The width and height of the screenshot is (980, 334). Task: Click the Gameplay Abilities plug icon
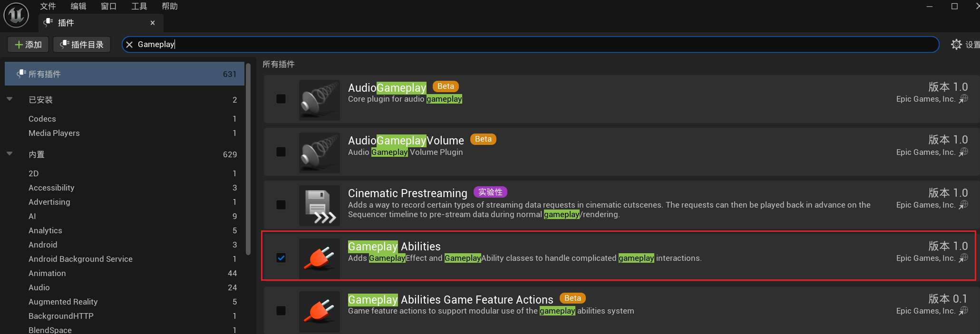[320, 258]
